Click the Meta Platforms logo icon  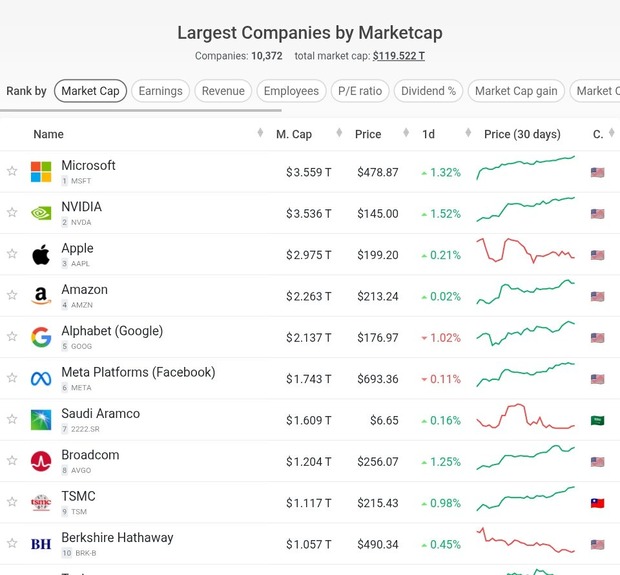[x=41, y=379]
